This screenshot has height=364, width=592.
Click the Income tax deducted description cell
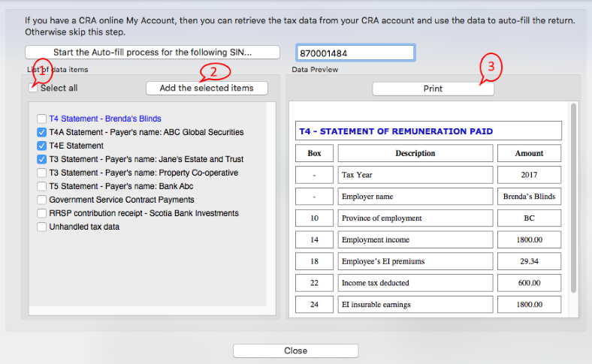(x=415, y=283)
